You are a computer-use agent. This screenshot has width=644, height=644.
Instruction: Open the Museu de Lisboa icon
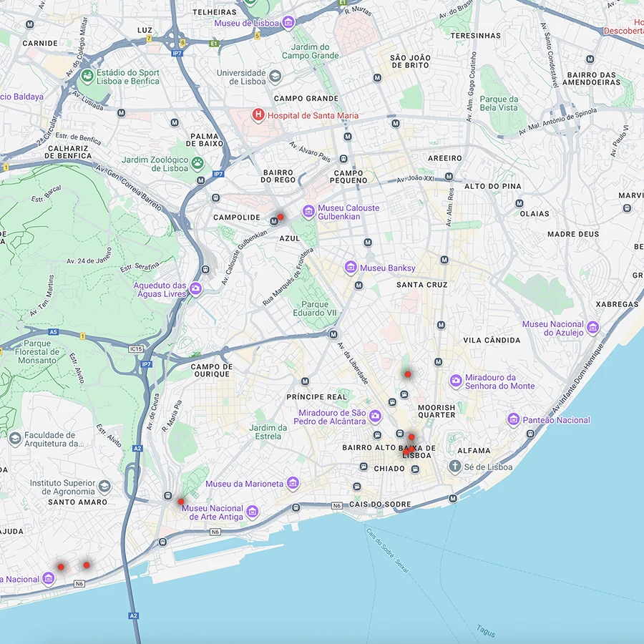[288, 23]
